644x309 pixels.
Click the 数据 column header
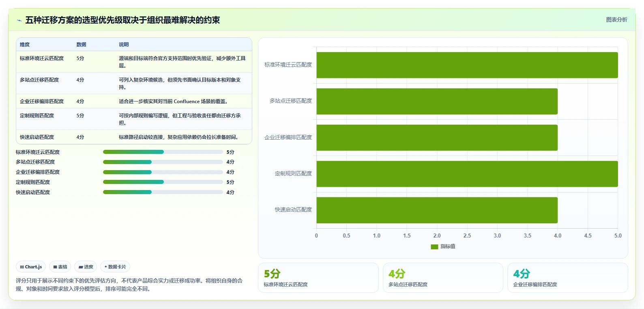[x=81, y=45]
